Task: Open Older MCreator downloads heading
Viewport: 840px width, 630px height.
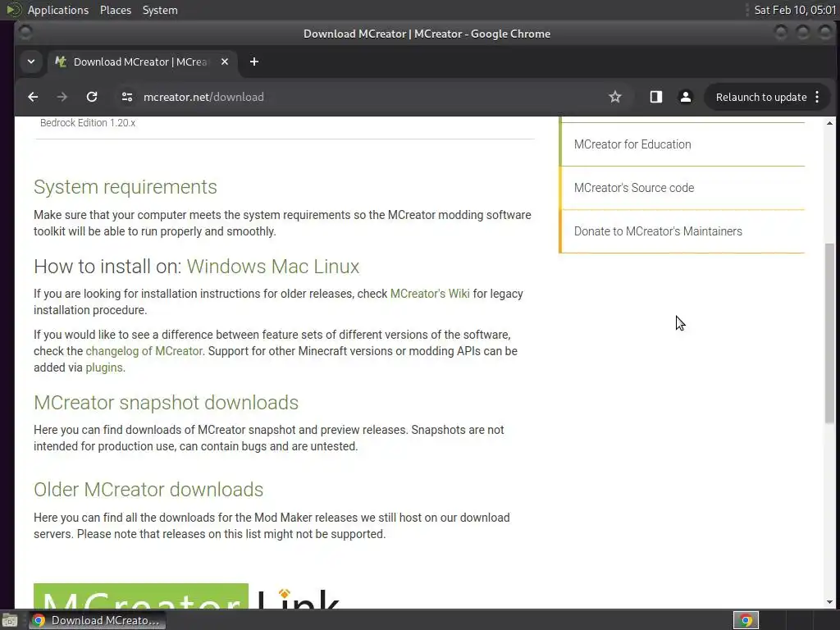Action: coord(148,489)
